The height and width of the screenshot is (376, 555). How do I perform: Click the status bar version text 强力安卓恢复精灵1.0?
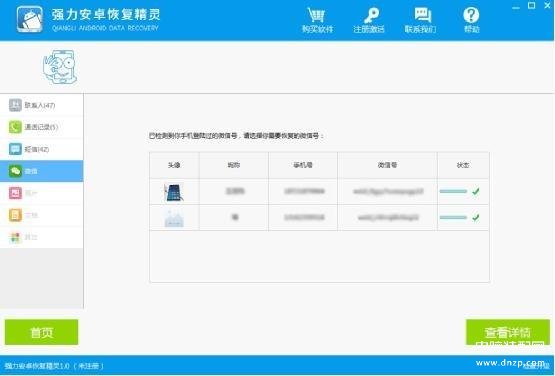click(37, 366)
